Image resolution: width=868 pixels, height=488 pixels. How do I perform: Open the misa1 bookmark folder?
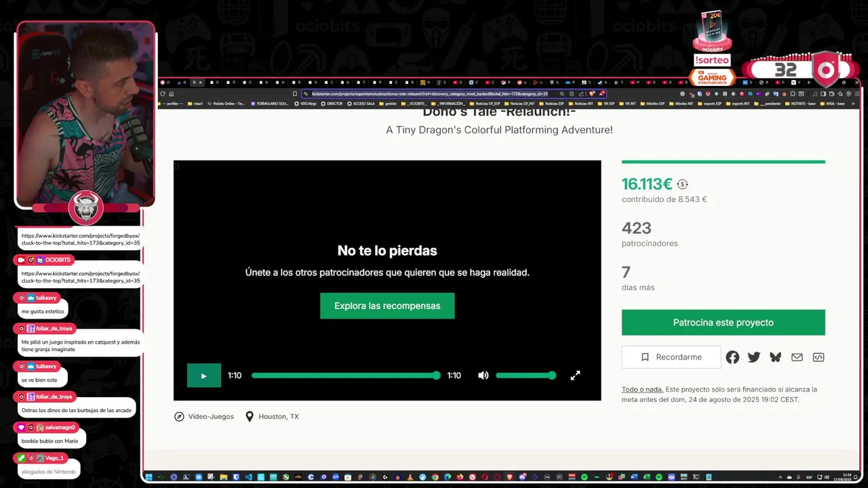click(195, 104)
